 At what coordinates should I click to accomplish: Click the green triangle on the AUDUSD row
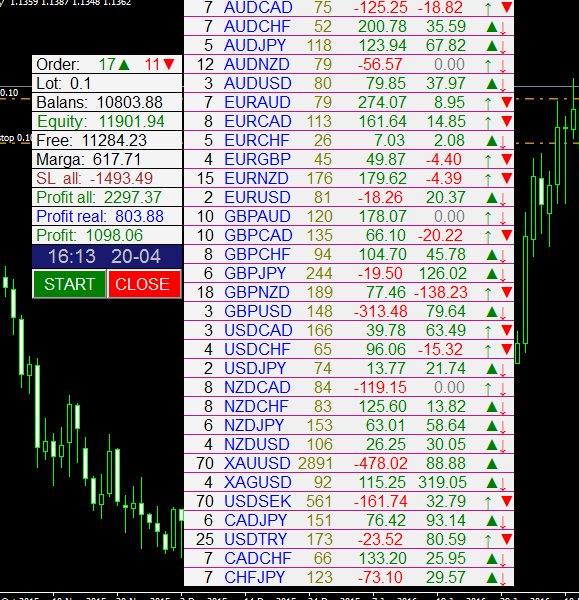pos(492,84)
